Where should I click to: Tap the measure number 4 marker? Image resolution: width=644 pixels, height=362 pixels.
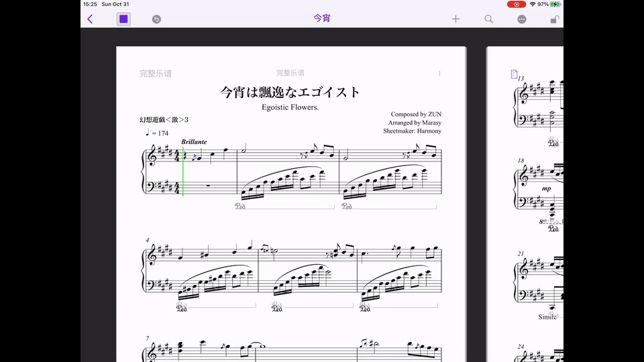[x=148, y=240]
